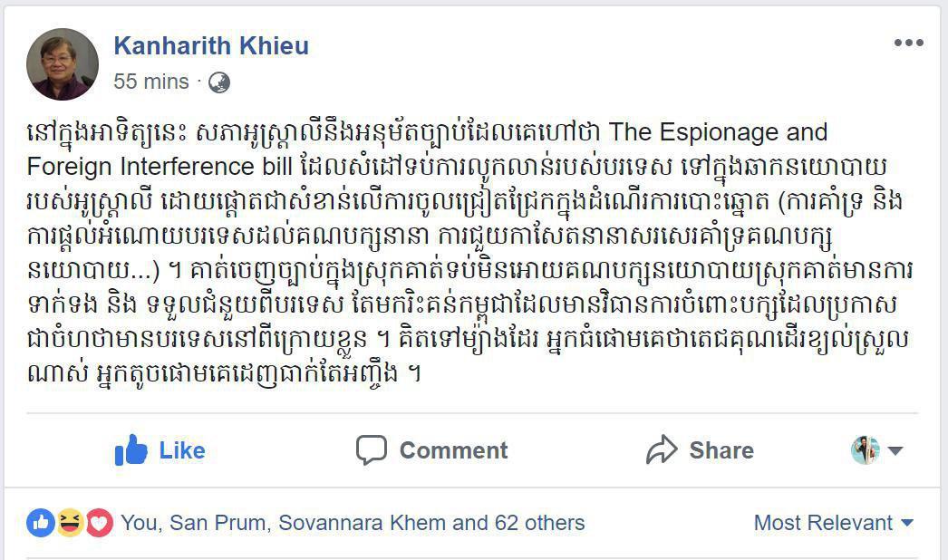The image size is (948, 560).
Task: Click the Haha laughing reaction icon
Action: point(70,523)
